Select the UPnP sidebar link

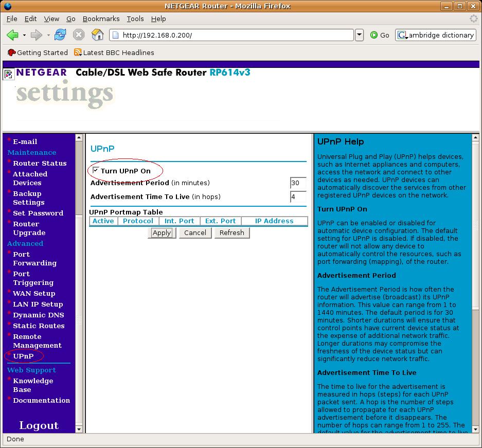point(23,356)
